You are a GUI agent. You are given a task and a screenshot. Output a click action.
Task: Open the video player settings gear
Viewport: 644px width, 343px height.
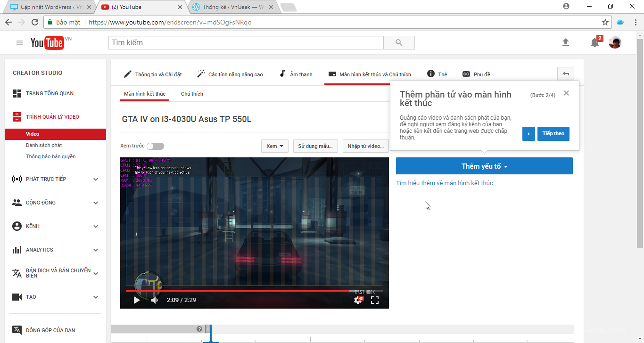click(x=359, y=300)
